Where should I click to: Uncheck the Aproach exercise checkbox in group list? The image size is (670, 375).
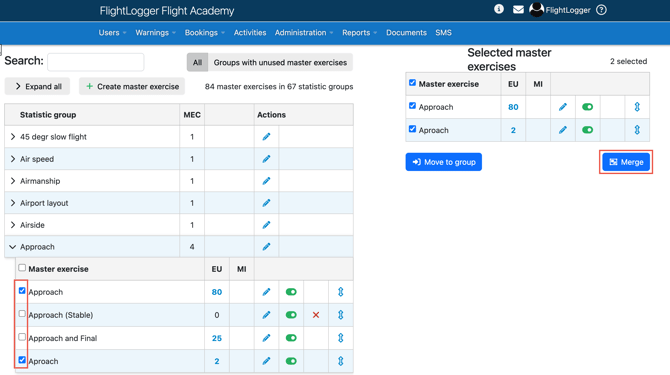tap(22, 360)
